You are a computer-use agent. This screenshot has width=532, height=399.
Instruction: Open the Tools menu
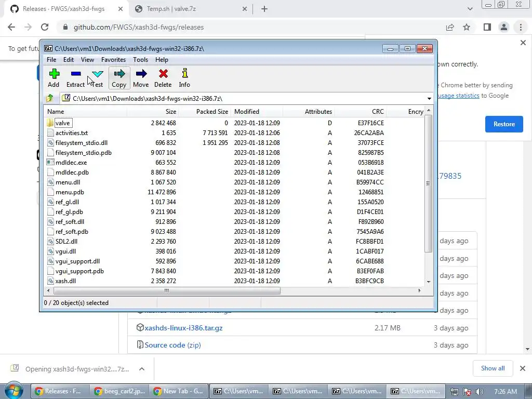click(140, 60)
